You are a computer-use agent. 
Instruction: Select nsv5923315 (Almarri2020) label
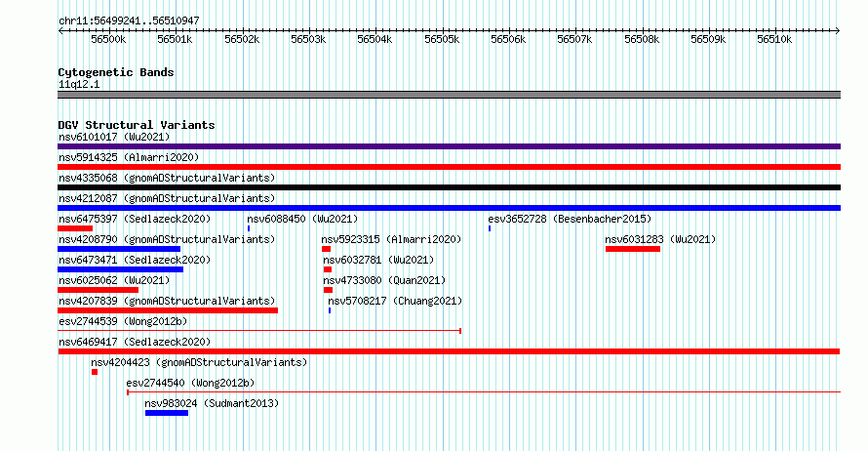pyautogui.click(x=391, y=239)
